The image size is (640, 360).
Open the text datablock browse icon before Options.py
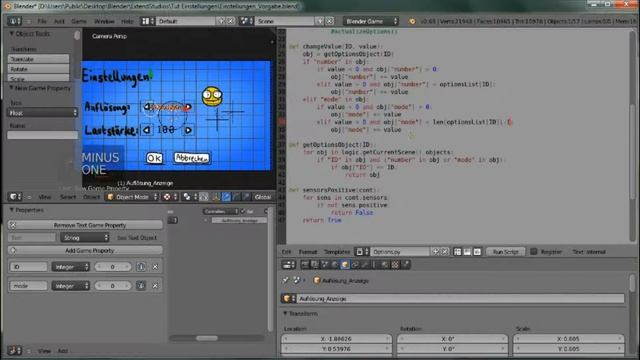(x=362, y=252)
